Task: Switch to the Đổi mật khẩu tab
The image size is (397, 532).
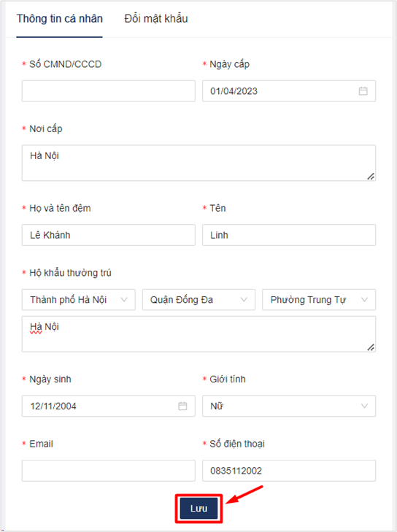Action: point(155,19)
